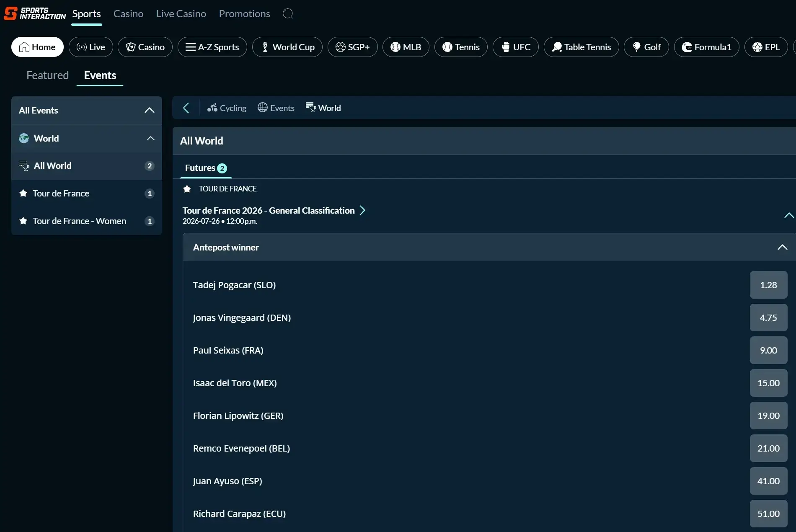Image resolution: width=796 pixels, height=532 pixels.
Task: Collapse the Antepost winner market
Action: click(x=782, y=247)
